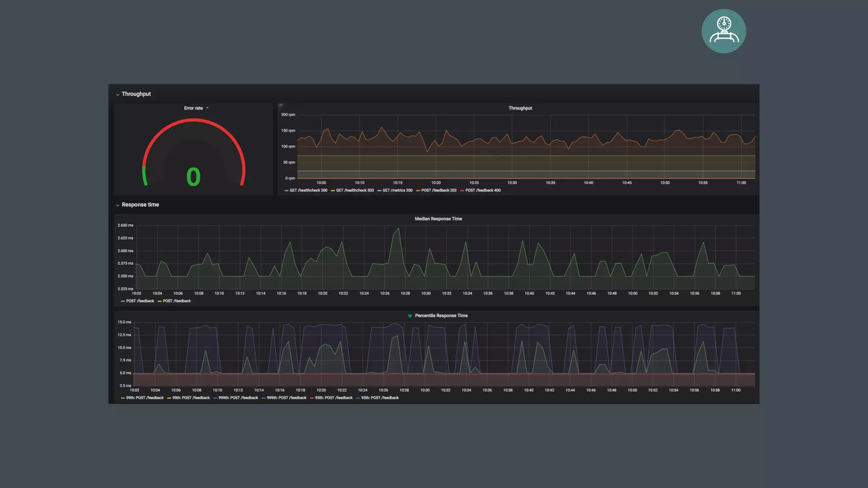
Task: Click the green heart alert icon
Action: [410, 316]
